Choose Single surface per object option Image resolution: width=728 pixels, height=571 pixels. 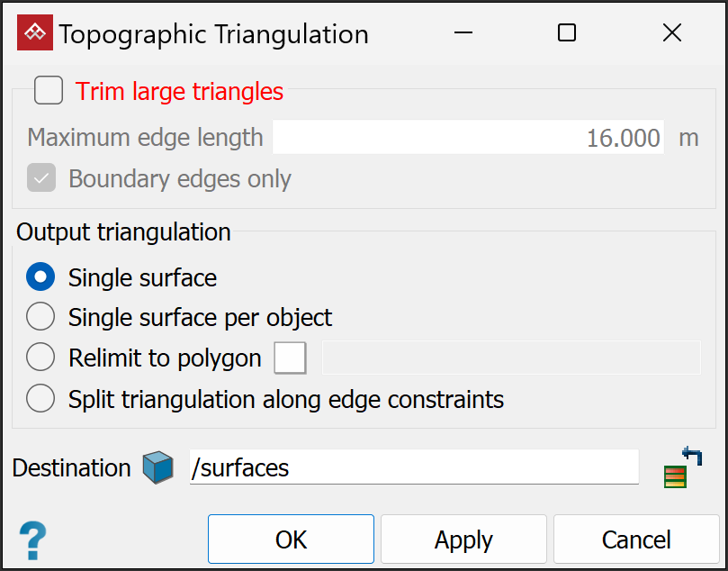pos(41,317)
